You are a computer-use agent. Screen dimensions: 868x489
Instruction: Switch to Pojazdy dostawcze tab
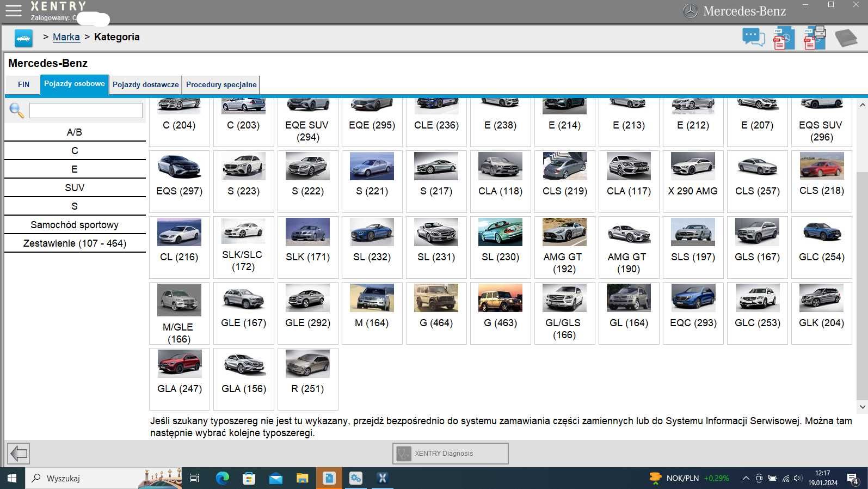pos(145,84)
